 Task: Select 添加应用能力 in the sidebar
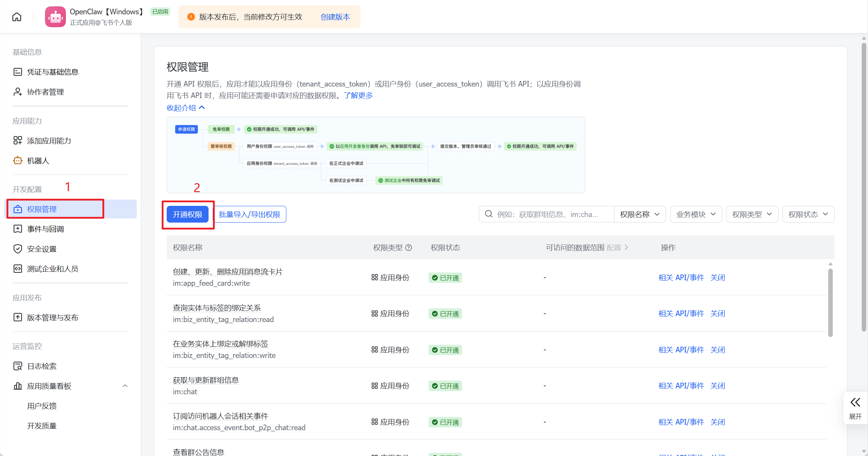[49, 141]
